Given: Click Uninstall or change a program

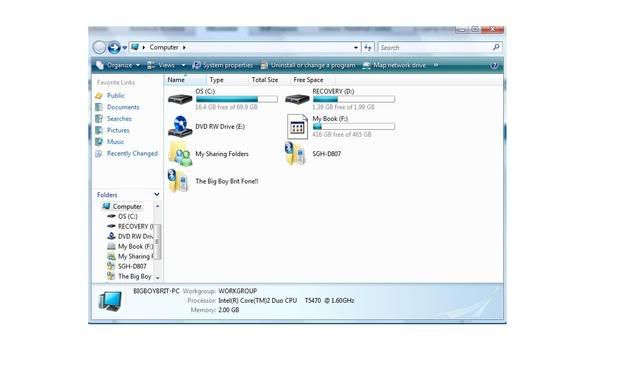Looking at the screenshot, I should (308, 65).
